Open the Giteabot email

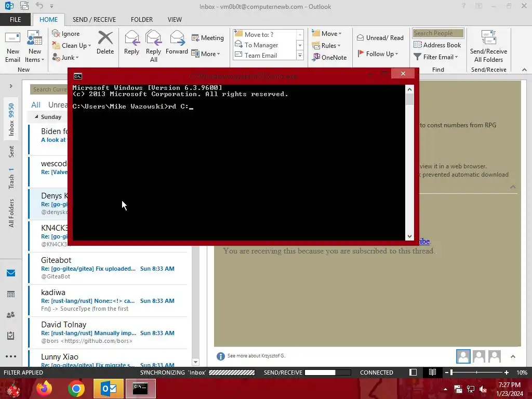pos(108,268)
